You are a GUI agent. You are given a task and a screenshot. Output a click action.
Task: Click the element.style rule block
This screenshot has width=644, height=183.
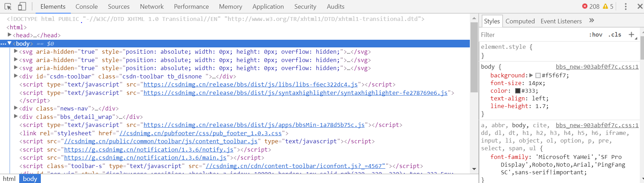(x=560, y=51)
